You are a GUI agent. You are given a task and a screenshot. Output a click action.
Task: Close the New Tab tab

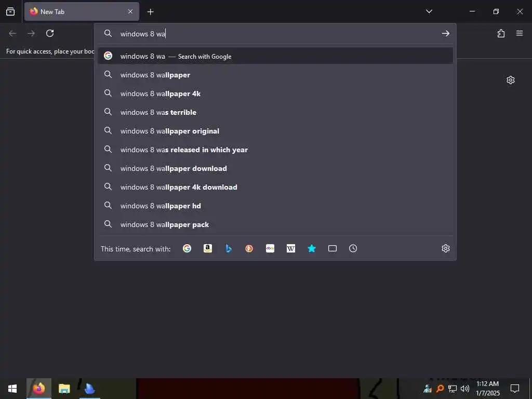[130, 11]
